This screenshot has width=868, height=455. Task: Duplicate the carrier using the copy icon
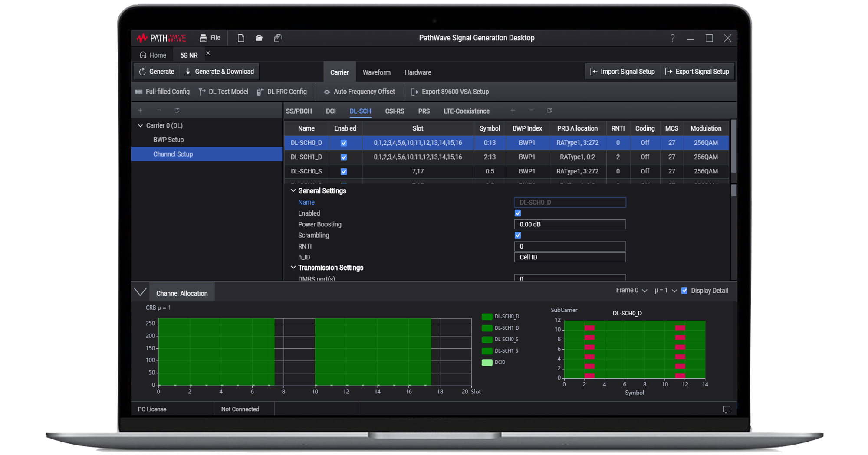[x=177, y=110]
